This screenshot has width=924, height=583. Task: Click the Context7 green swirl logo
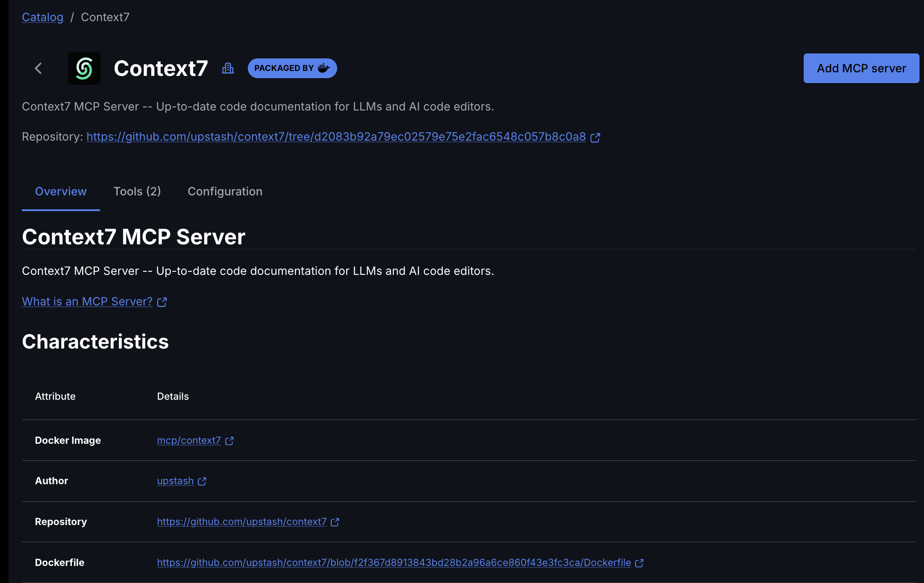(x=84, y=68)
